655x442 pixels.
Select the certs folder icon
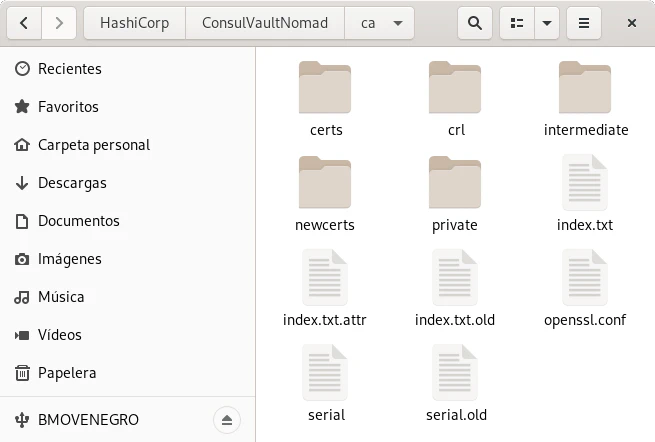tap(325, 88)
